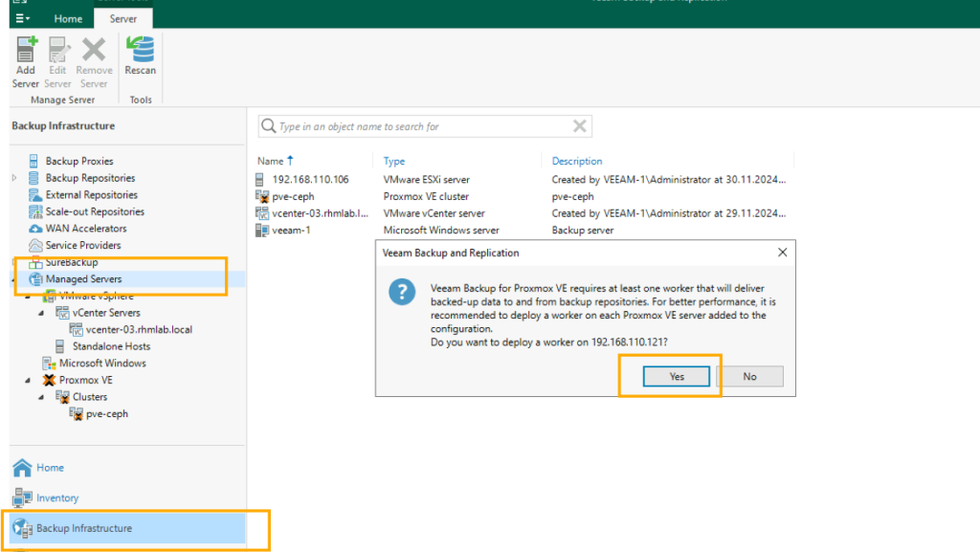
Task: Select the Server ribbon tab
Action: pyautogui.click(x=123, y=18)
